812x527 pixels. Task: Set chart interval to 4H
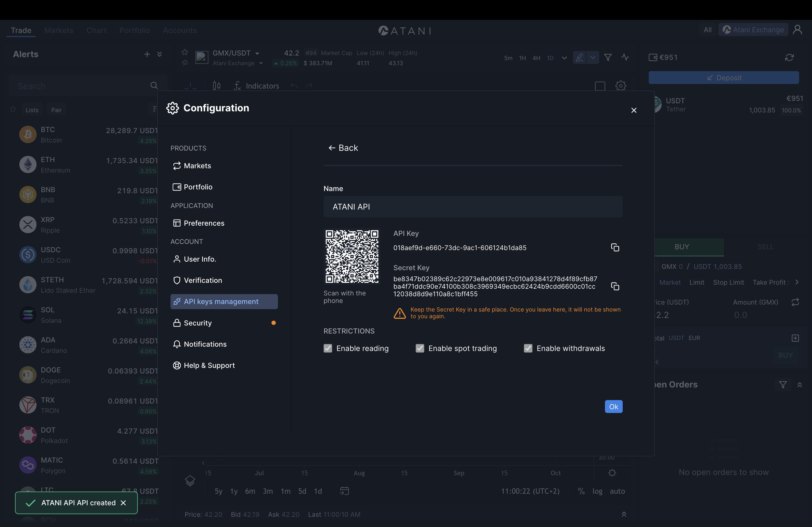536,58
